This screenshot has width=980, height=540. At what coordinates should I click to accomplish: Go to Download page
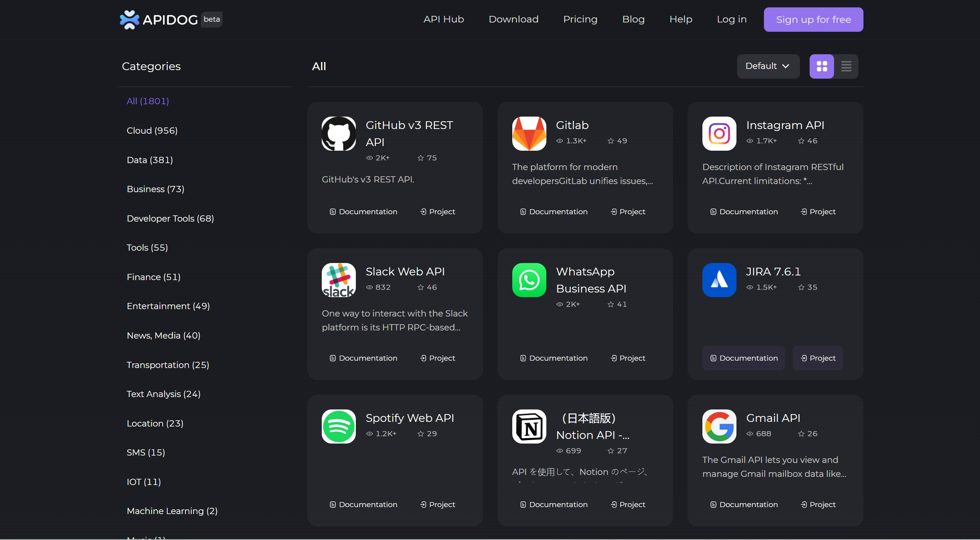513,19
